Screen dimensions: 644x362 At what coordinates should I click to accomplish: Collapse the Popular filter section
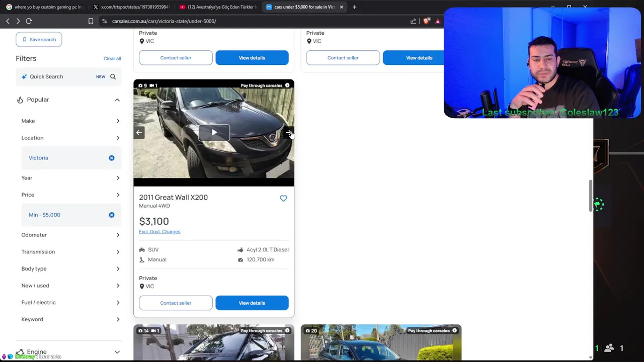pyautogui.click(x=117, y=100)
